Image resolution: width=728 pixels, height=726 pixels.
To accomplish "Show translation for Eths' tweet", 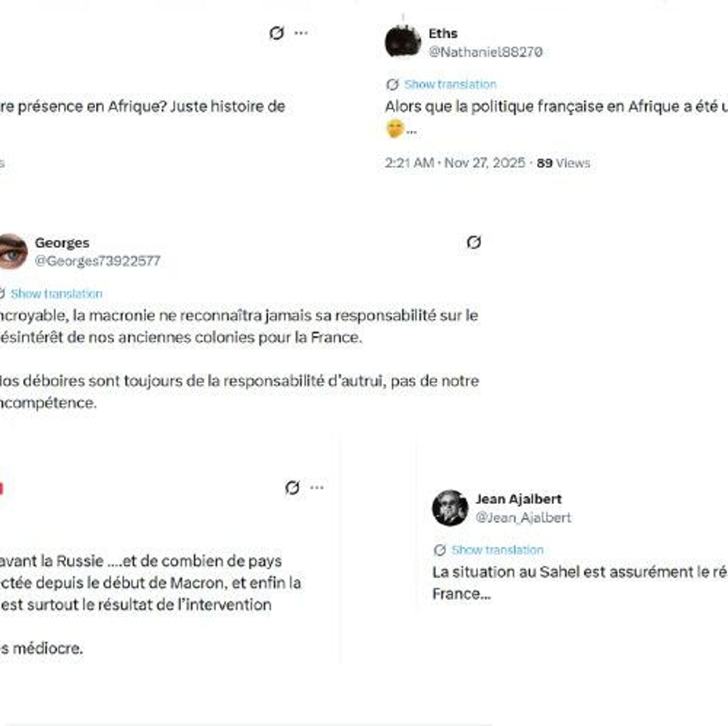I will coord(450,84).
